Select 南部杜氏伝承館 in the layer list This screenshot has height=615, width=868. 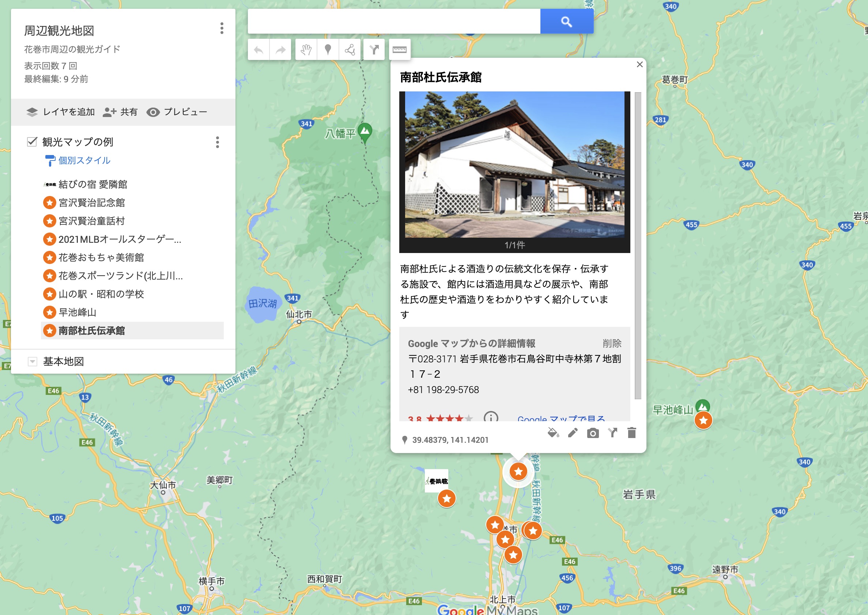[132, 331]
